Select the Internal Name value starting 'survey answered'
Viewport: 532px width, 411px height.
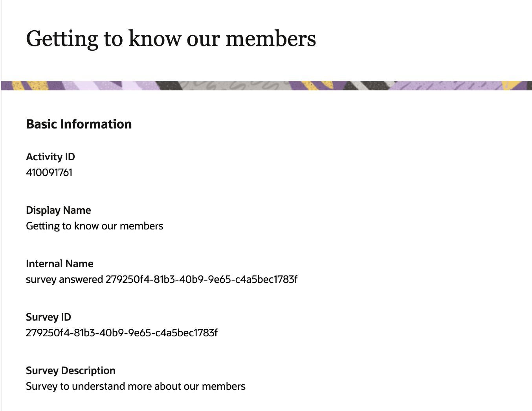(x=161, y=279)
